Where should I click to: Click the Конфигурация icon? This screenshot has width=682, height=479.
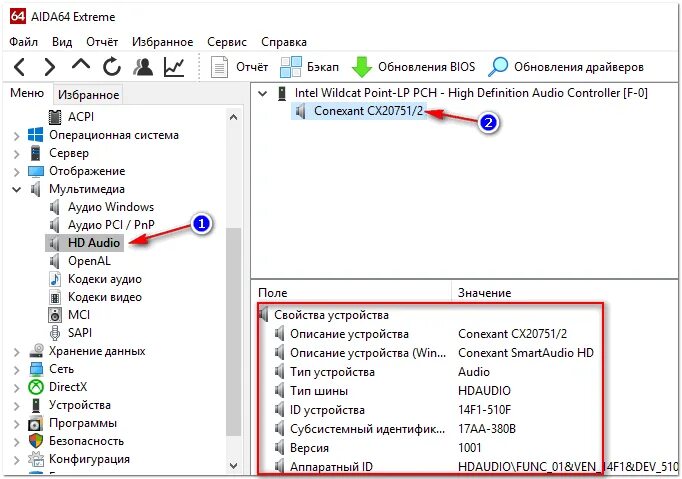[36, 459]
